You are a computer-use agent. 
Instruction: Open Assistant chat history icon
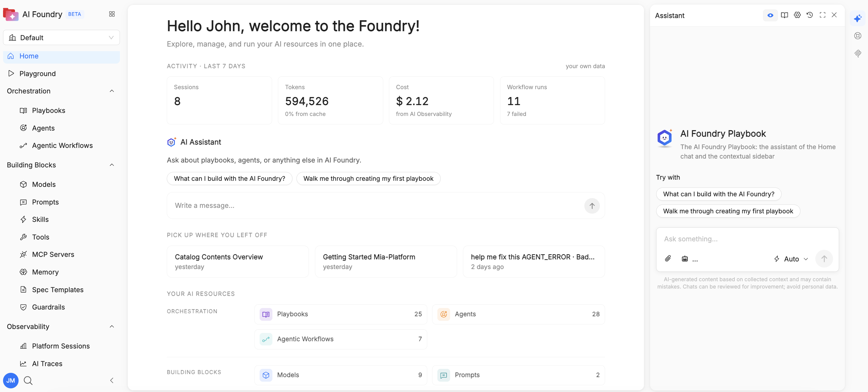point(810,15)
